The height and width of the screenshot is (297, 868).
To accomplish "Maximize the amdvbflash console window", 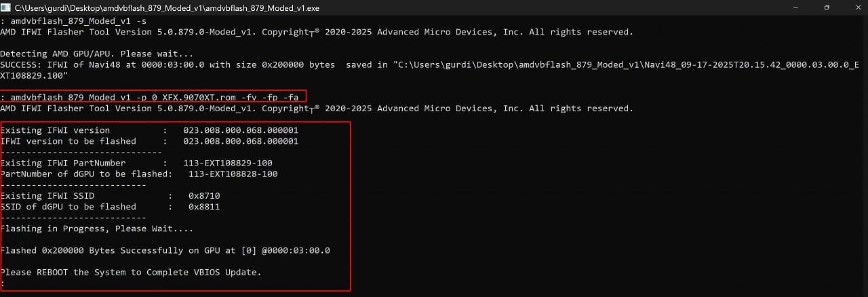I will pyautogui.click(x=827, y=7).
